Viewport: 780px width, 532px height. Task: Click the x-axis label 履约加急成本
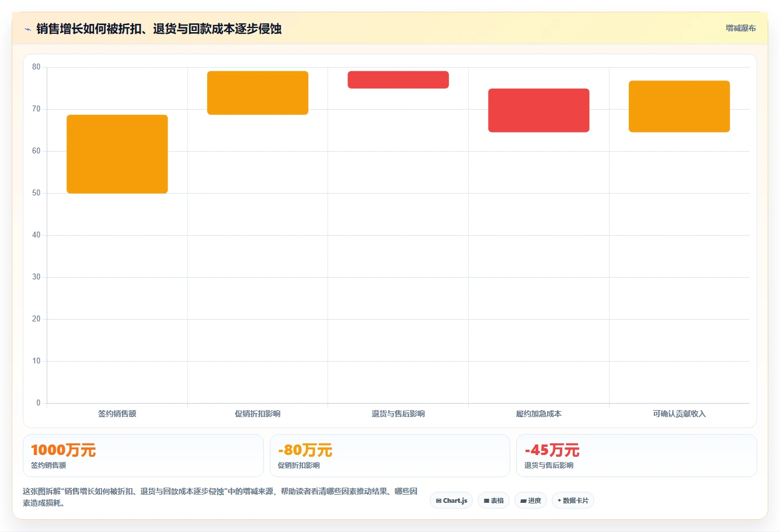(539, 414)
